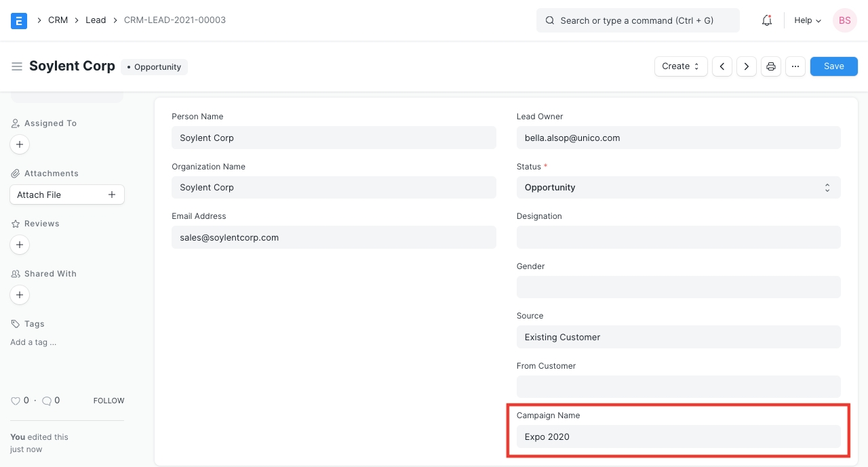The height and width of the screenshot is (467, 868).
Task: Click the Campaign Name field
Action: [678, 436]
